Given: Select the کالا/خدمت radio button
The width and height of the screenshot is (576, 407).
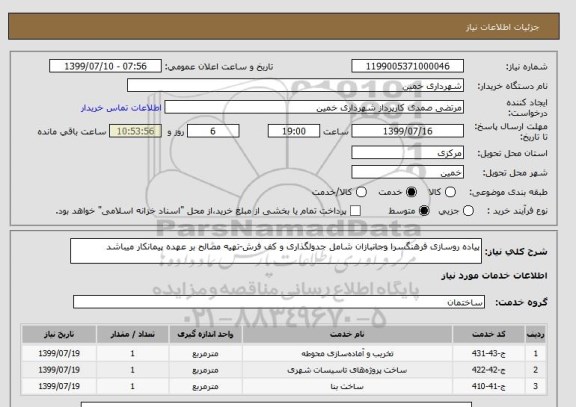Looking at the screenshot, I should click(361, 192).
